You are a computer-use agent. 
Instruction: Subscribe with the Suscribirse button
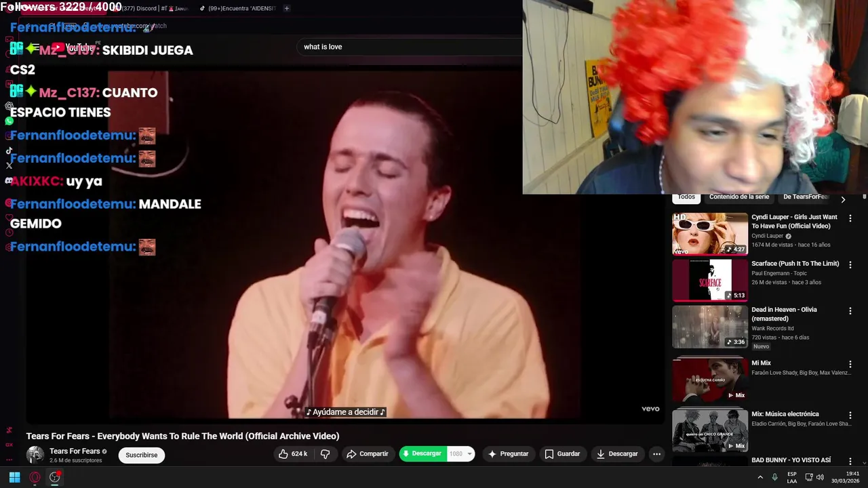[x=142, y=455]
